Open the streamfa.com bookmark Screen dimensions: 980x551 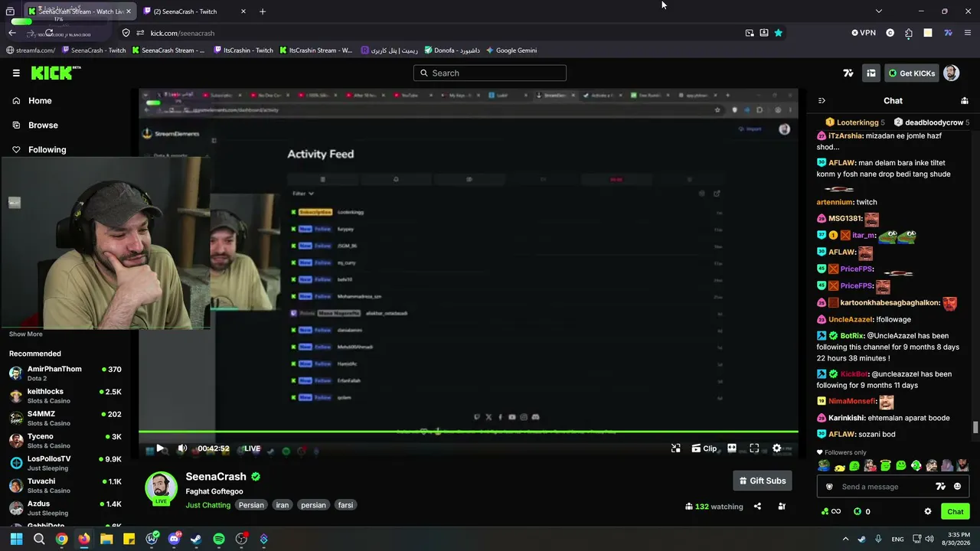pos(31,51)
